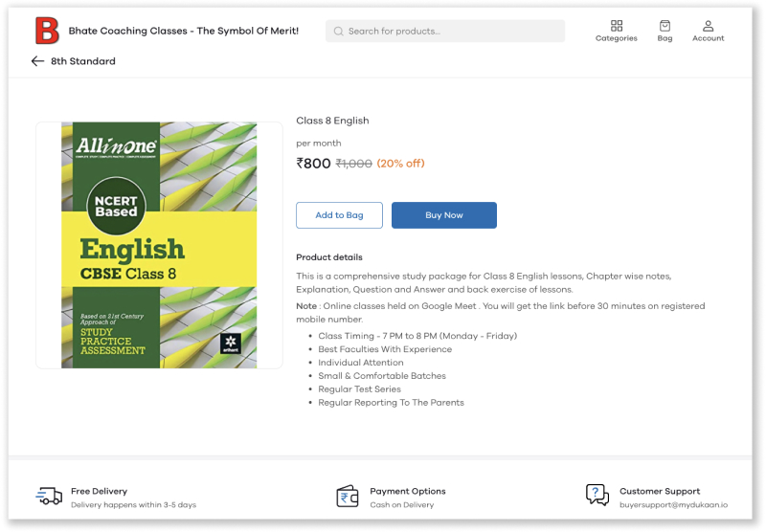
Task: Click the Bag label in header
Action: pyautogui.click(x=665, y=38)
